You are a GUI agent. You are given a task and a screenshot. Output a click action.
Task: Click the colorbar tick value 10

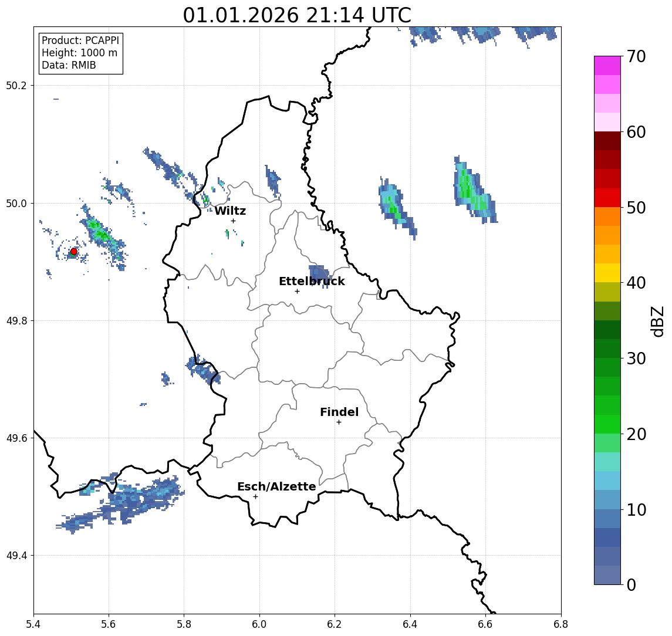pyautogui.click(x=636, y=510)
